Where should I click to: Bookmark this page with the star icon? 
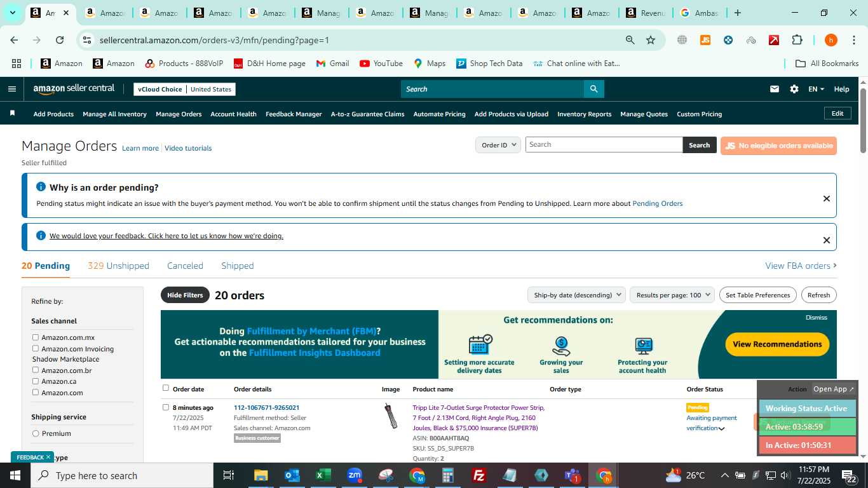click(x=650, y=40)
